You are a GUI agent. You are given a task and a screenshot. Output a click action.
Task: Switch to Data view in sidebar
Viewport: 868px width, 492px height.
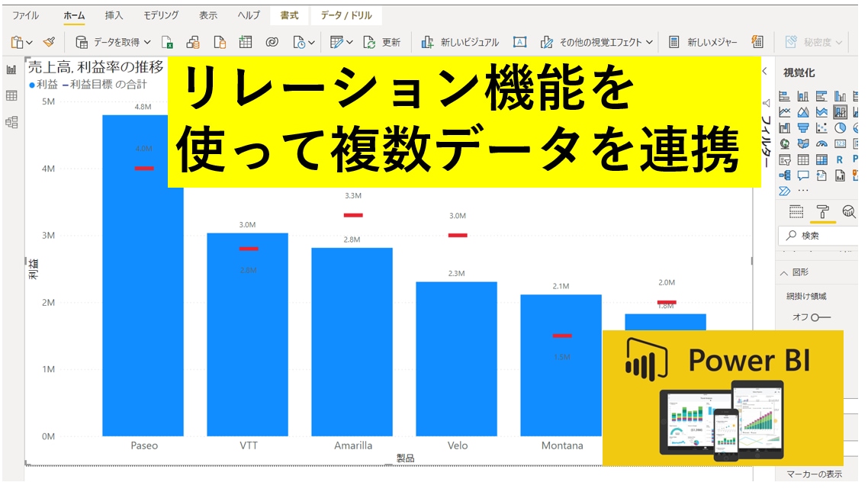pos(11,96)
